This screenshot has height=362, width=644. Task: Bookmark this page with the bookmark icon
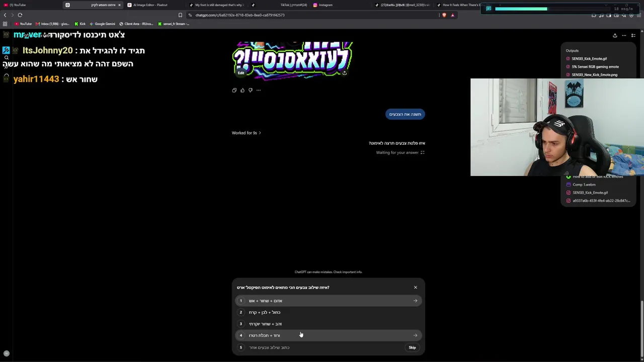point(180,15)
